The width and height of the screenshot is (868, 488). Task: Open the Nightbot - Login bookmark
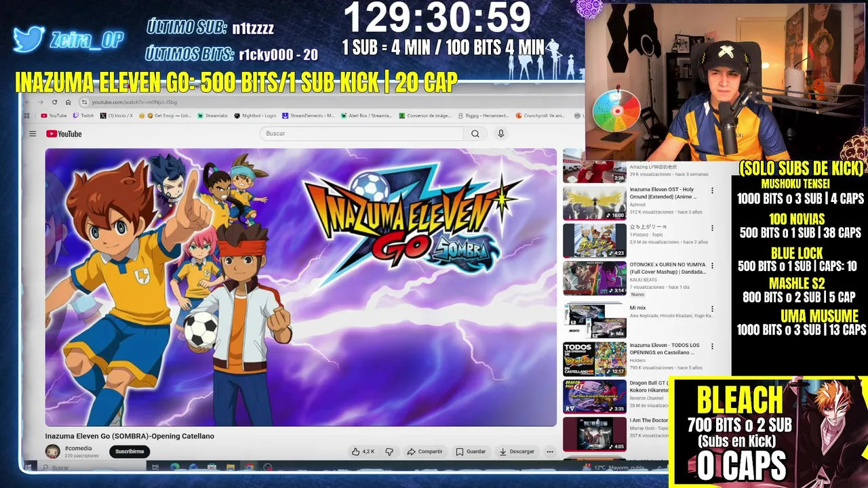point(255,116)
